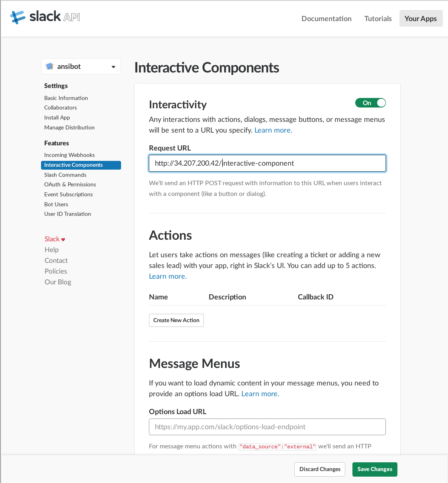Open Your Apps in top navigation
Image resolution: width=448 pixels, height=483 pixels.
coord(421,19)
